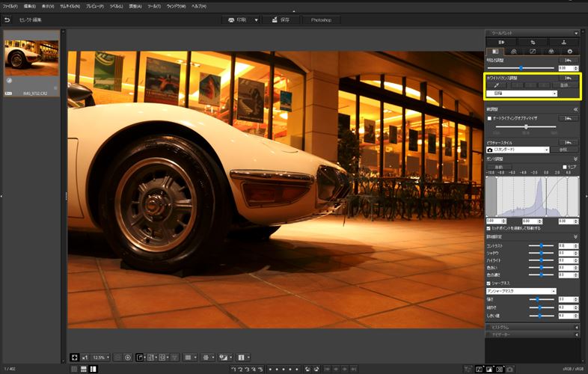This screenshot has width=588, height=374.
Task: Open the print button dropdown arrow
Action: click(x=257, y=20)
